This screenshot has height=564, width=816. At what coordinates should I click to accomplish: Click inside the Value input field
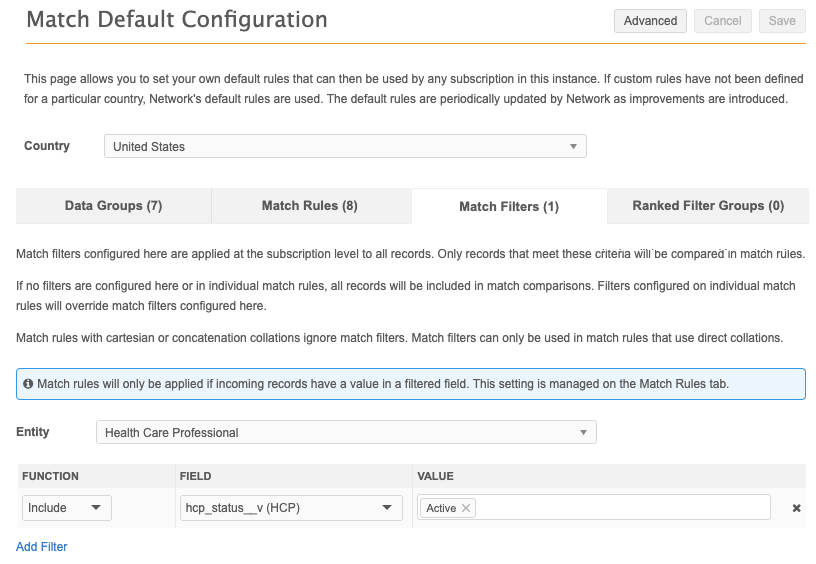tap(620, 508)
